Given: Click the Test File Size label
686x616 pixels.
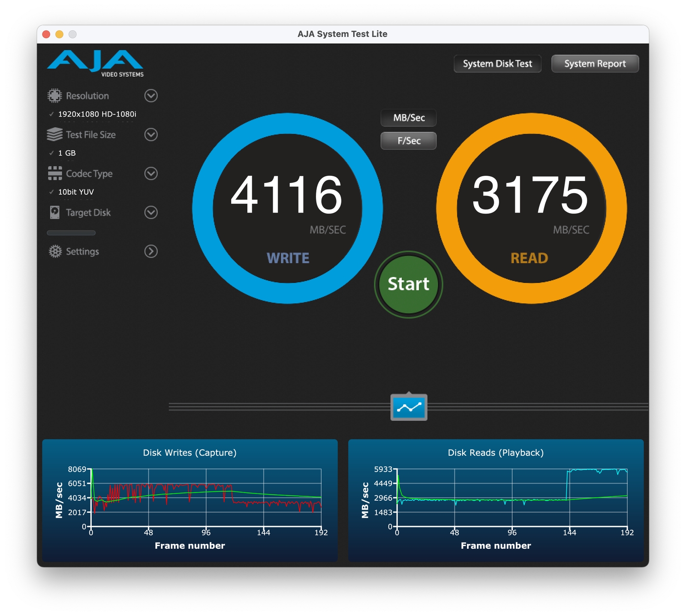Looking at the screenshot, I should click(x=91, y=135).
